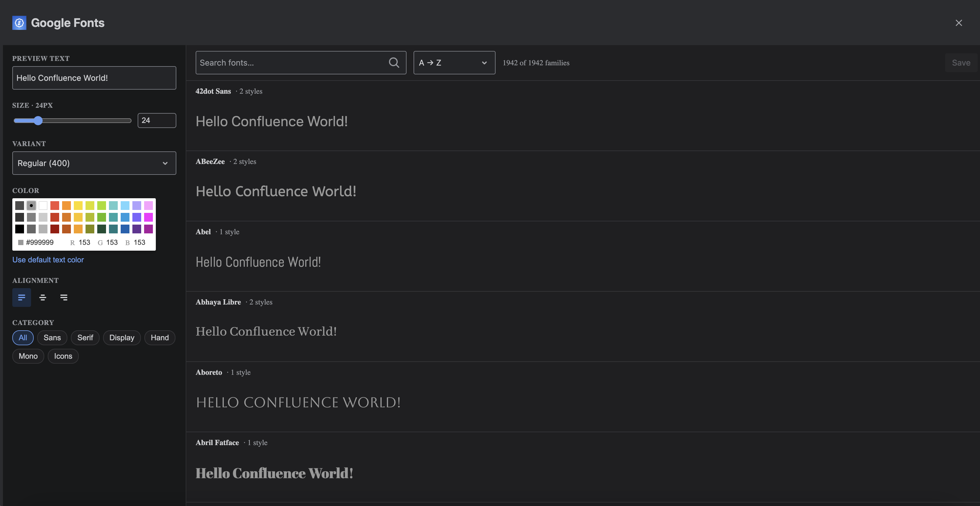
Task: Click the Aboreto font name
Action: (209, 372)
